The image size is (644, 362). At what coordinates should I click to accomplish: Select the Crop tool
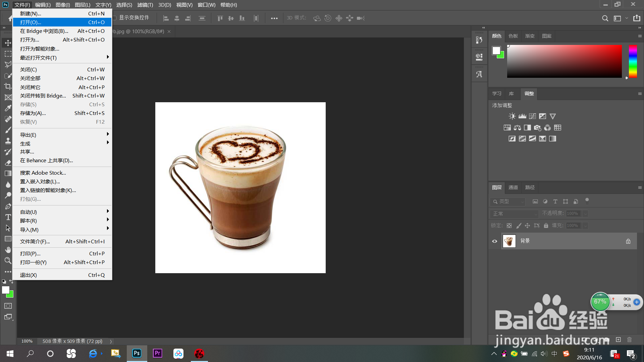(8, 86)
